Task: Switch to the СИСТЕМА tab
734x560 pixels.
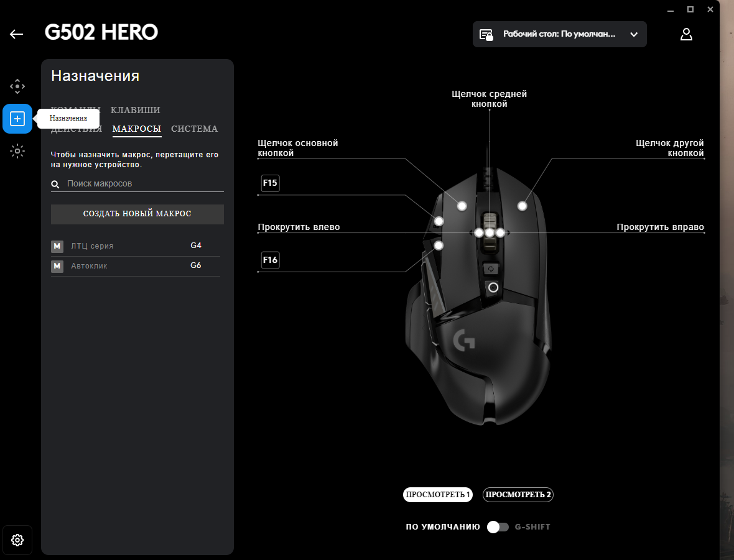Action: (x=194, y=129)
